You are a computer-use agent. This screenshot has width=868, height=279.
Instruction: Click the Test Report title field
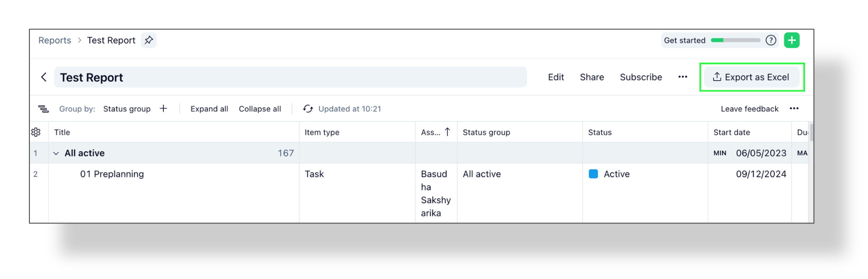(290, 78)
